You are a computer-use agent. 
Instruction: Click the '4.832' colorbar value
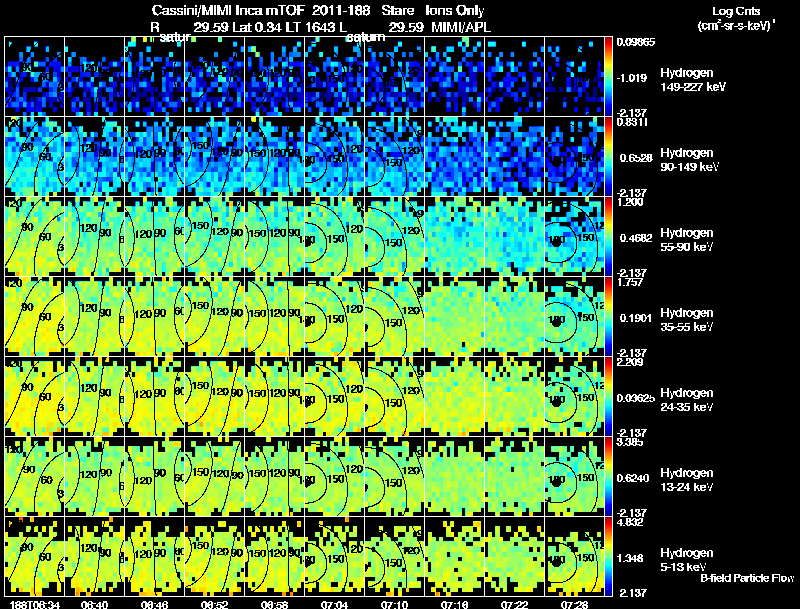(630, 522)
